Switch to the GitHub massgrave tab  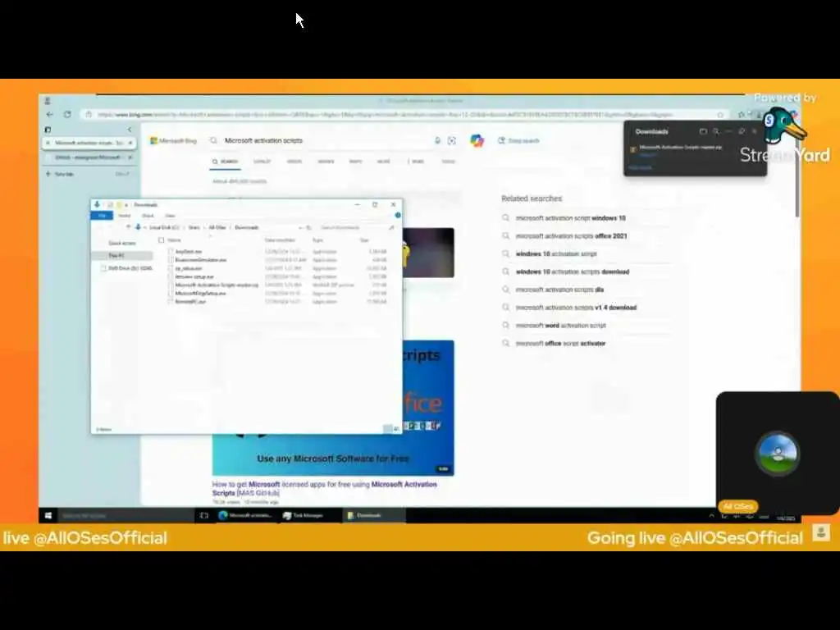pyautogui.click(x=89, y=157)
